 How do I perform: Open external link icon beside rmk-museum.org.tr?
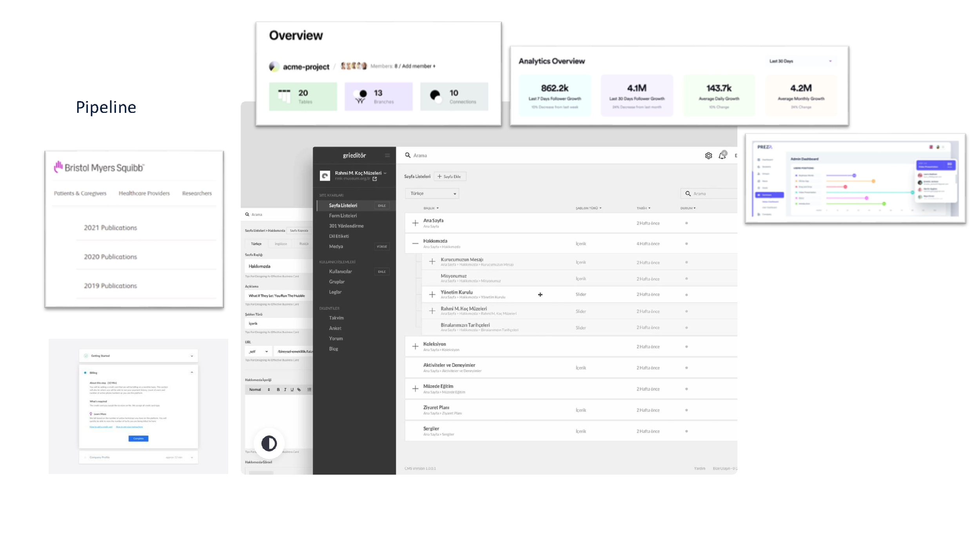coord(375,179)
